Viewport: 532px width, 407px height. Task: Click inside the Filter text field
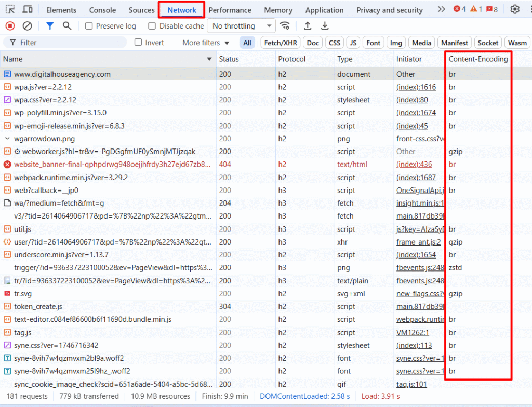click(x=73, y=43)
